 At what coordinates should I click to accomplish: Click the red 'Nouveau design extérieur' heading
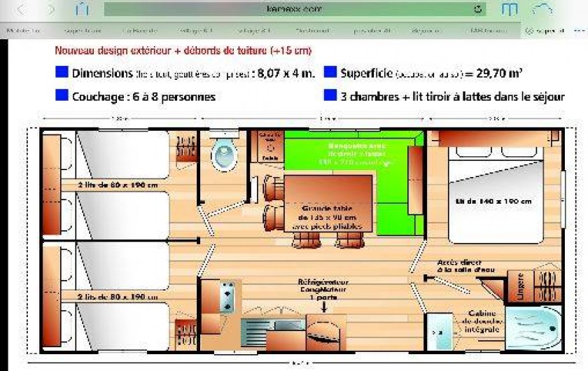pyautogui.click(x=183, y=51)
